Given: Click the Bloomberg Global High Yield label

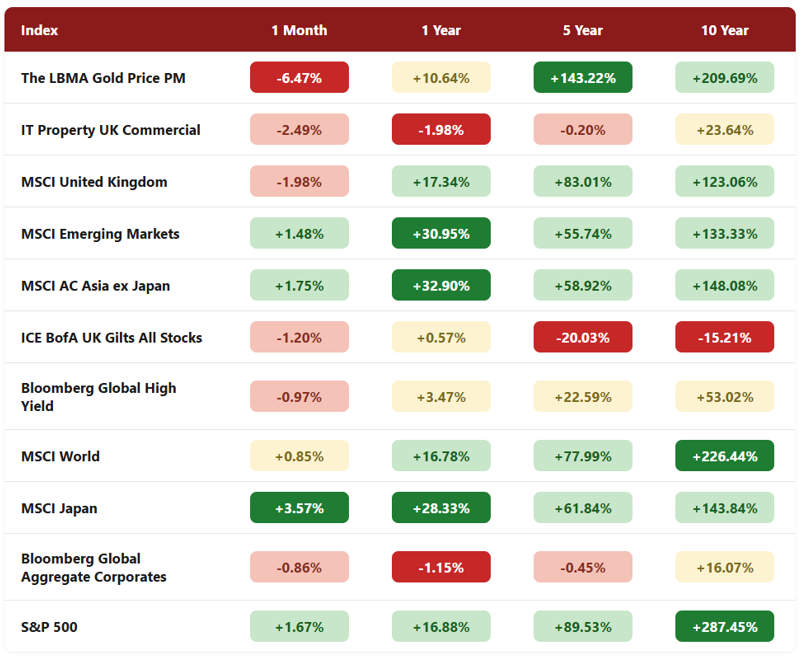Looking at the screenshot, I should coord(99,397).
